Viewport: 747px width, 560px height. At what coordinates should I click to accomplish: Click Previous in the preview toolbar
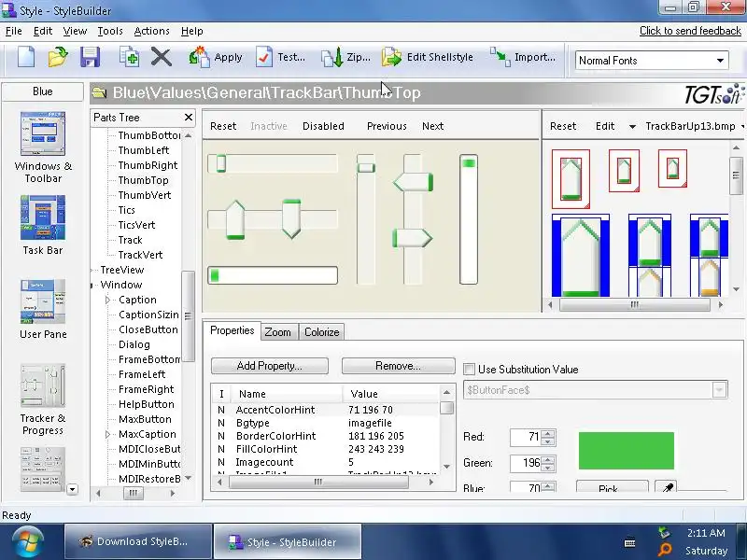coord(387,126)
